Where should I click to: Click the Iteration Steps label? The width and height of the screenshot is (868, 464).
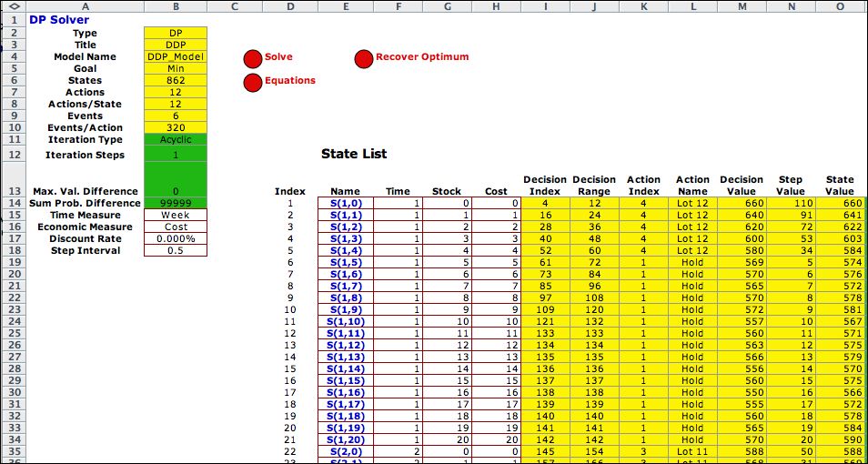click(86, 155)
